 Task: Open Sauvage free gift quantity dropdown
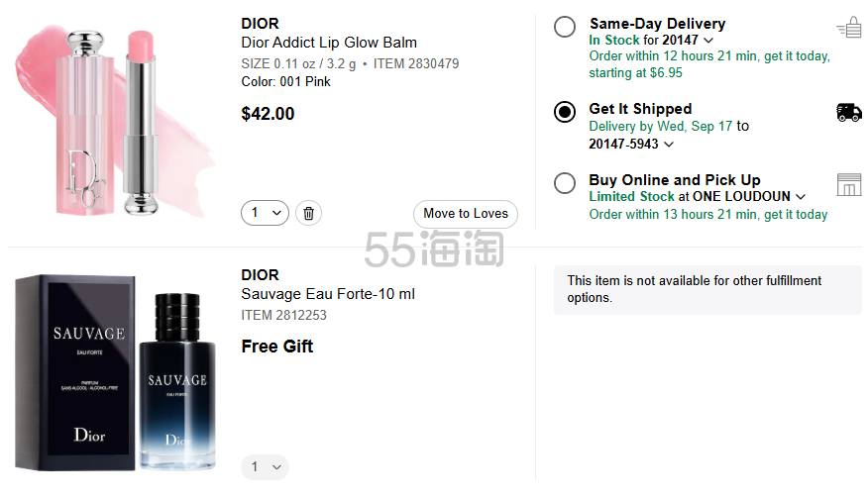(x=266, y=467)
